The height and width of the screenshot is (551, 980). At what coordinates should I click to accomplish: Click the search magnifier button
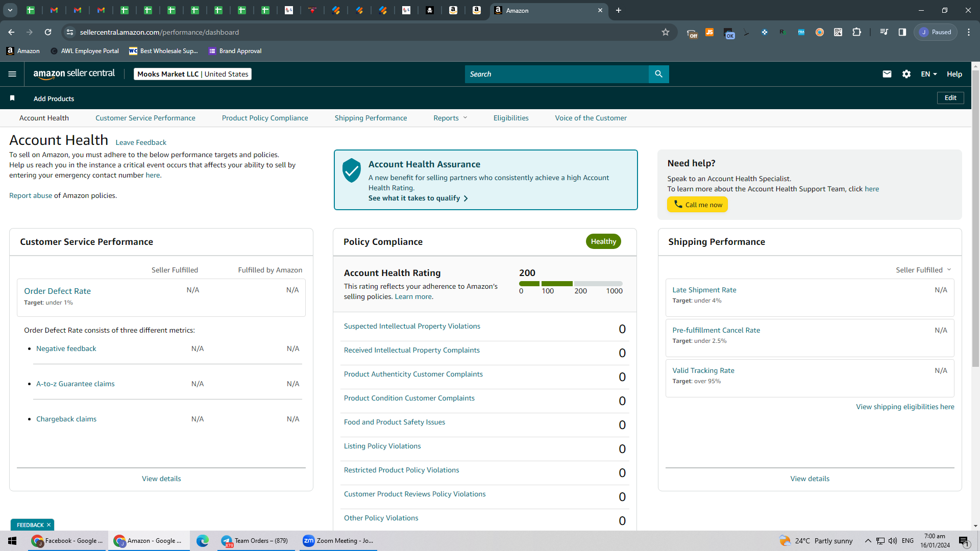[x=658, y=74]
